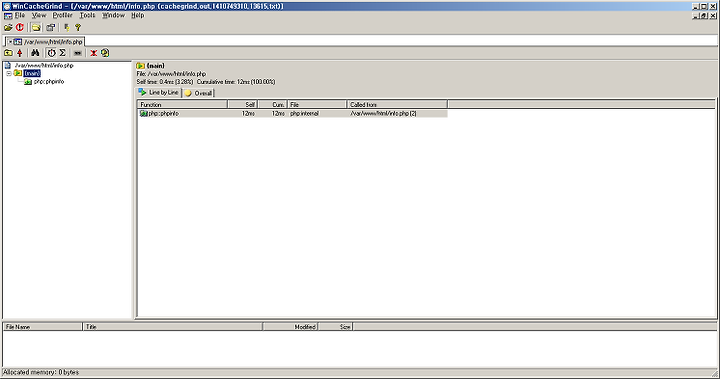The height and width of the screenshot is (379, 720).
Task: Click the options/properties icon in the top toolbar
Action: (x=51, y=28)
